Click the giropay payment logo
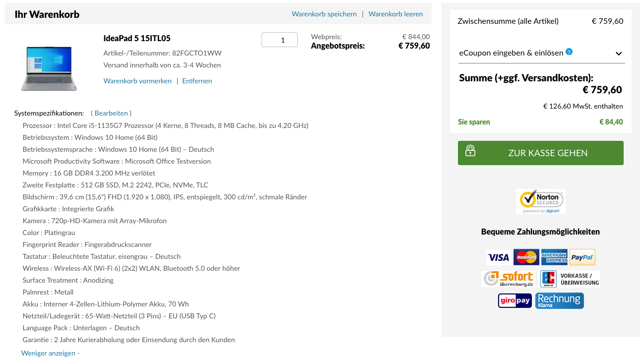The width and height of the screenshot is (644, 360). tap(515, 300)
